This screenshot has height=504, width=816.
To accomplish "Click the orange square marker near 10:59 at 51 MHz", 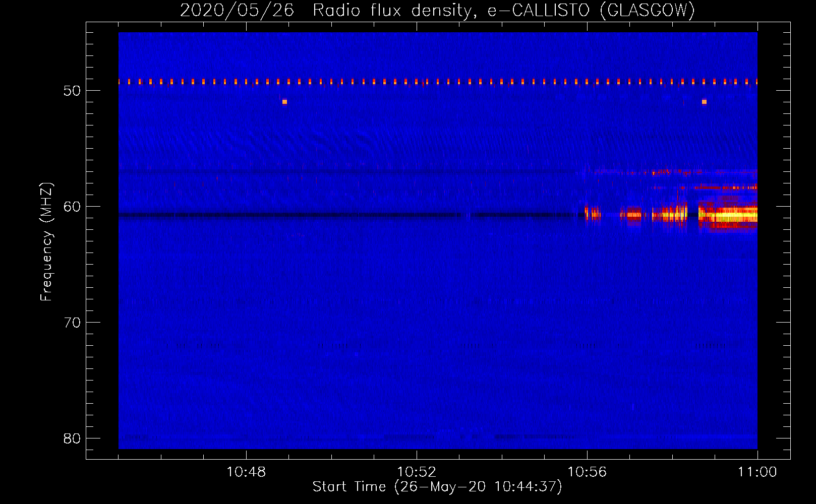I will [x=704, y=102].
